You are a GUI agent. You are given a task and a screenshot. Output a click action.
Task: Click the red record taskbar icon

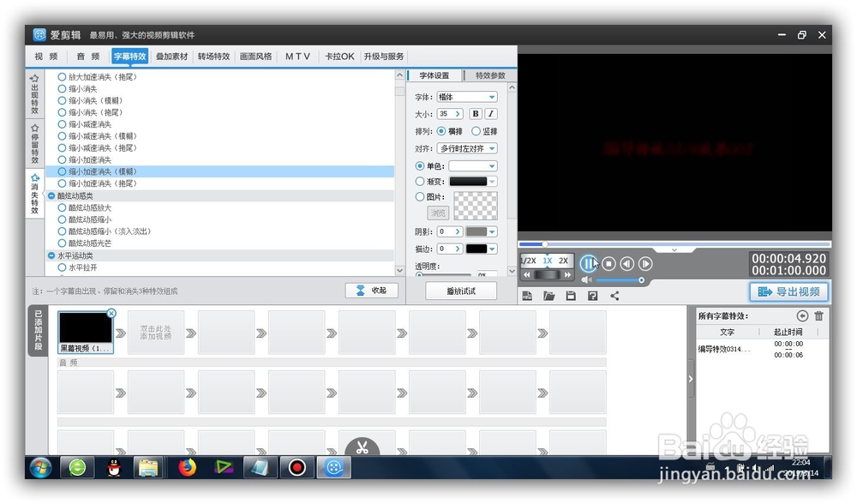click(x=297, y=467)
